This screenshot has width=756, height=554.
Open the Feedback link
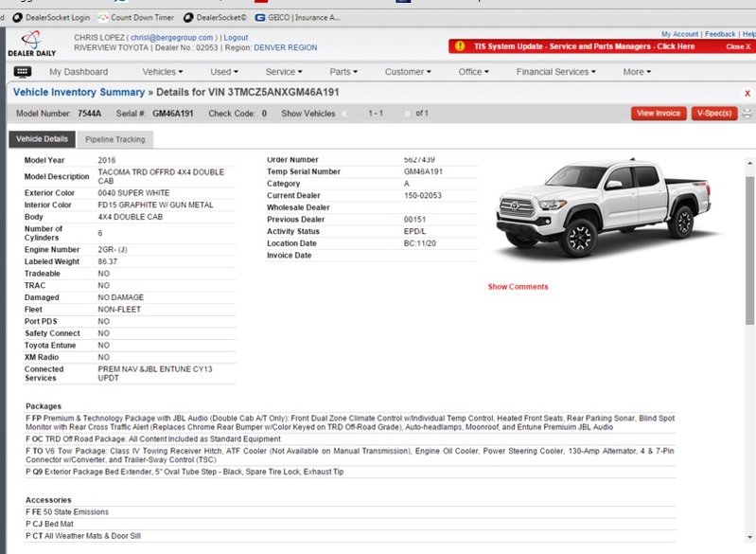click(x=720, y=34)
